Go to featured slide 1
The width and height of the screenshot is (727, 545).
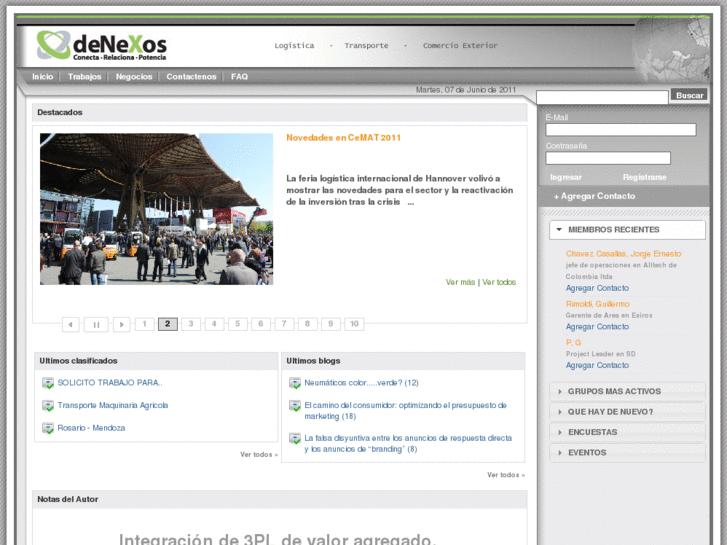coord(145,324)
